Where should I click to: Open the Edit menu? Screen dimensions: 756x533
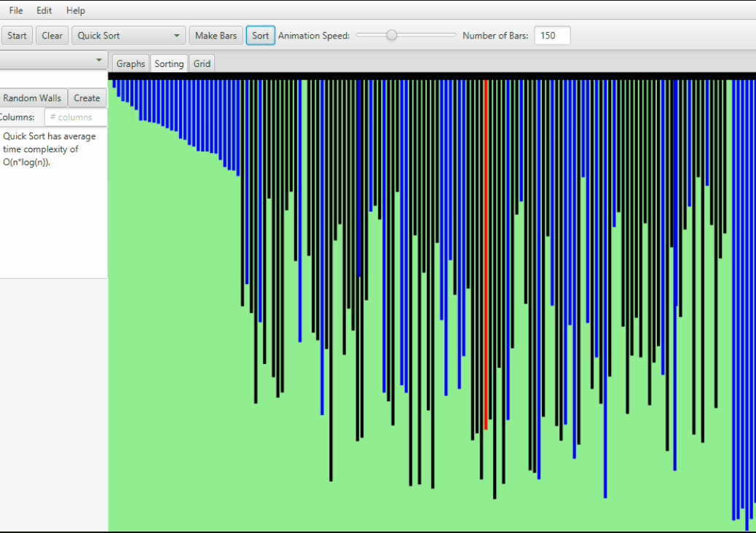tap(44, 10)
